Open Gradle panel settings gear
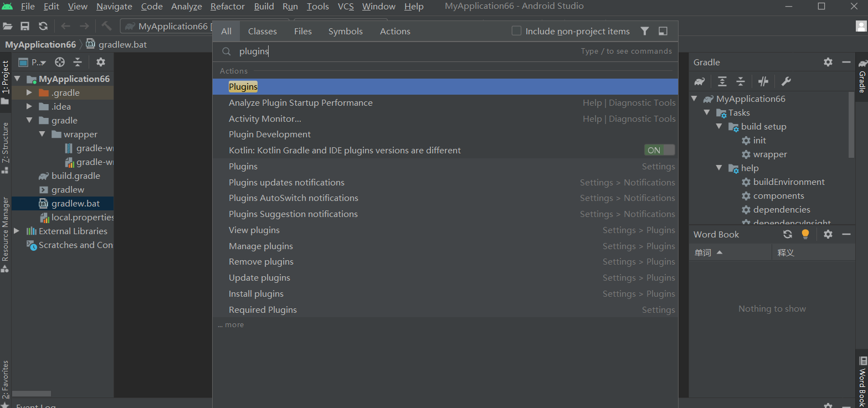Image resolution: width=868 pixels, height=408 pixels. 828,62
